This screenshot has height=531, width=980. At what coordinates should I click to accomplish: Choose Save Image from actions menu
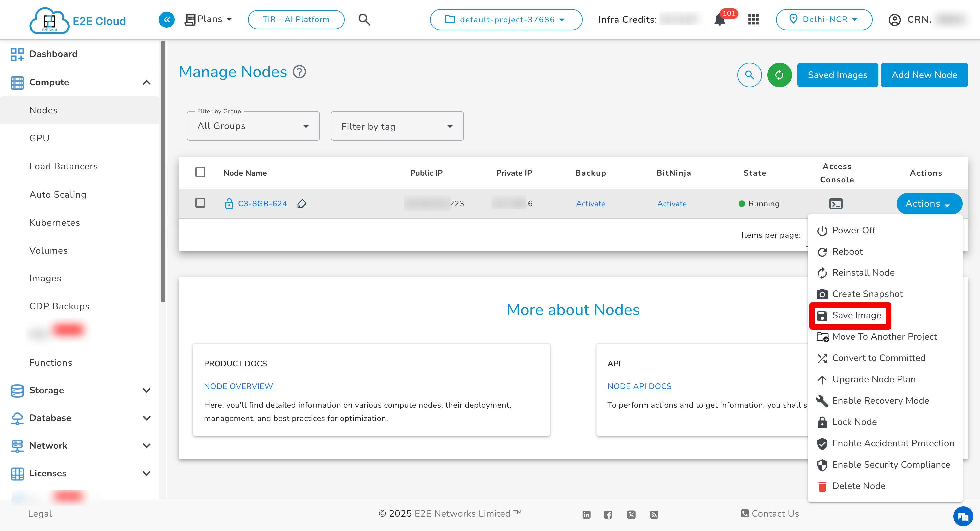pyautogui.click(x=856, y=315)
